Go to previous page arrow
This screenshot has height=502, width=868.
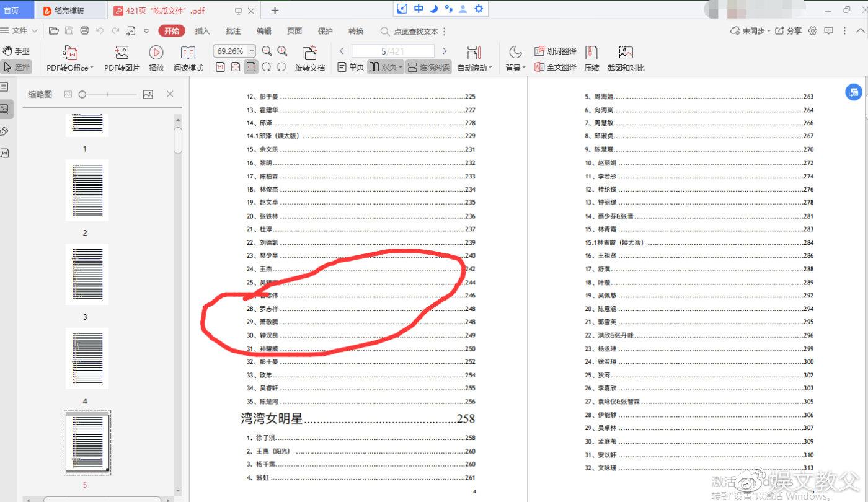[342, 51]
